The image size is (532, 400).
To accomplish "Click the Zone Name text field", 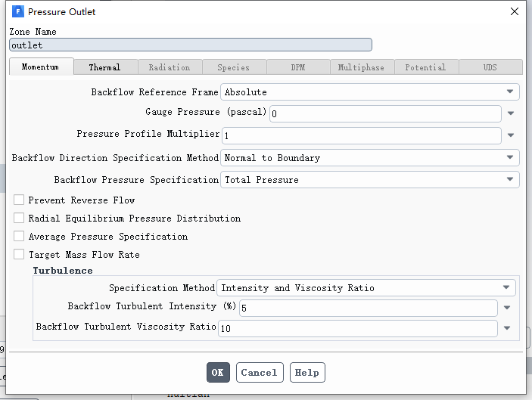I will point(191,45).
